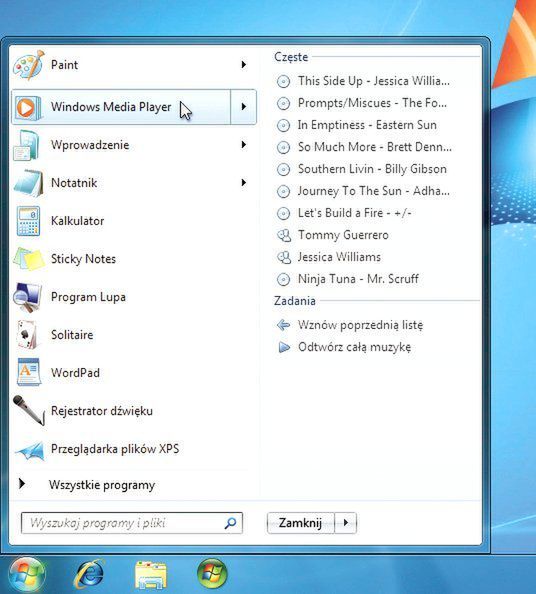The image size is (536, 594).
Task: Open the Kalkulator calculator icon
Action: tap(28, 221)
